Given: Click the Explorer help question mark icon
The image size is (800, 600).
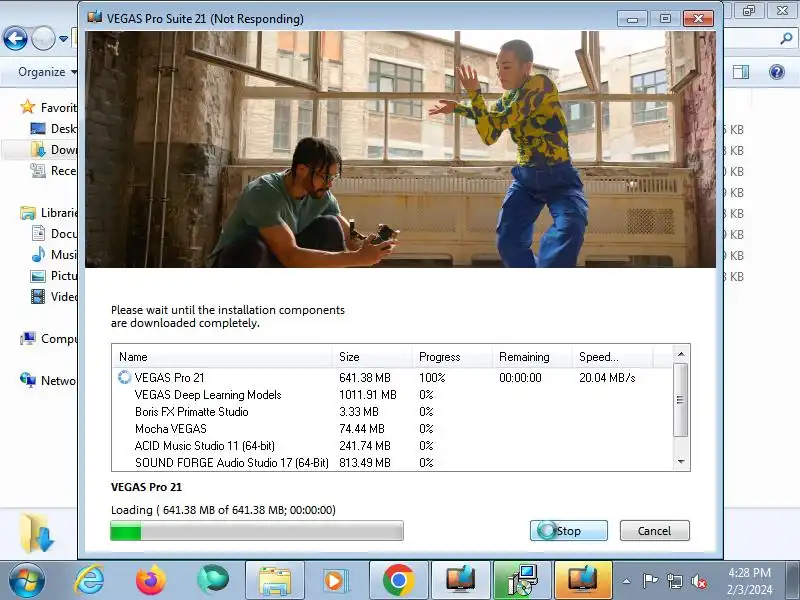Looking at the screenshot, I should coord(777,72).
